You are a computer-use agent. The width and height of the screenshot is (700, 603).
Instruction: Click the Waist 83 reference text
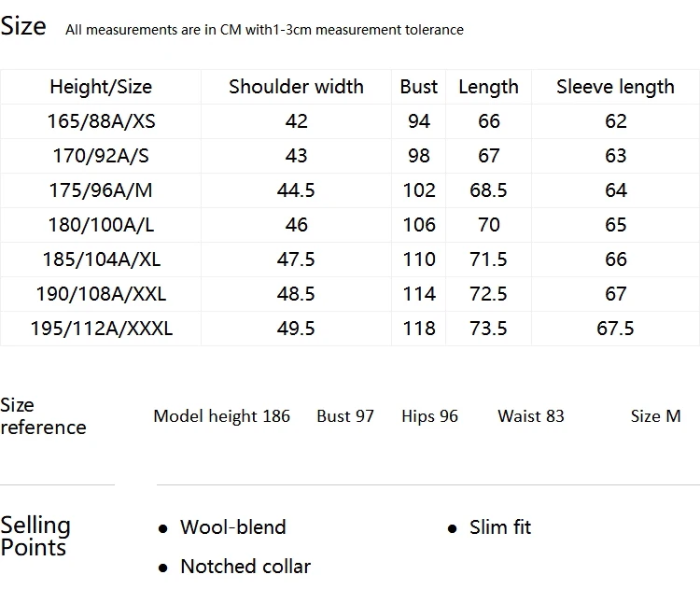tap(531, 416)
